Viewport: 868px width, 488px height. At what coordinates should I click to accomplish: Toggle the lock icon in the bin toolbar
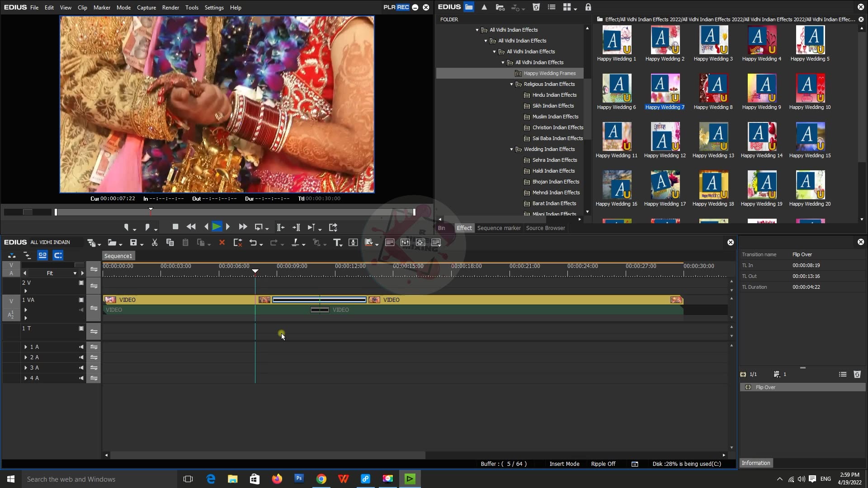pos(588,7)
